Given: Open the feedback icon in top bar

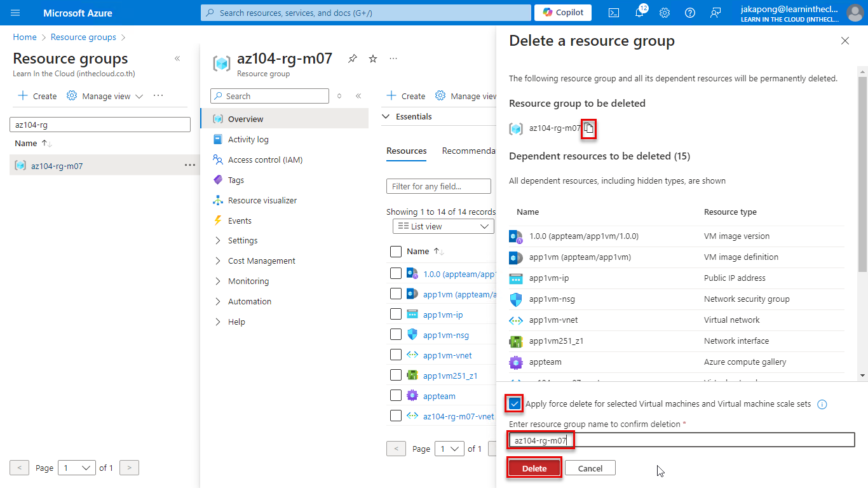Looking at the screenshot, I should pyautogui.click(x=715, y=13).
